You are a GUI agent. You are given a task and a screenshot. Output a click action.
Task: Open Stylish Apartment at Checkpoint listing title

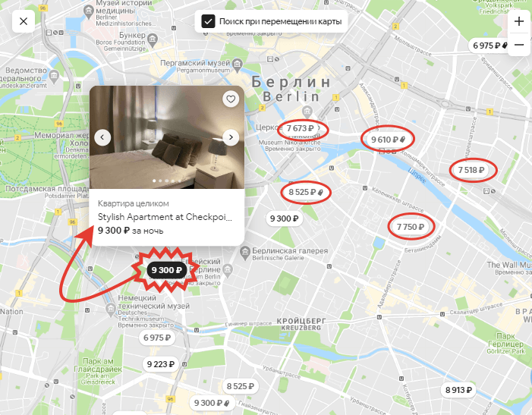pyautogui.click(x=165, y=217)
